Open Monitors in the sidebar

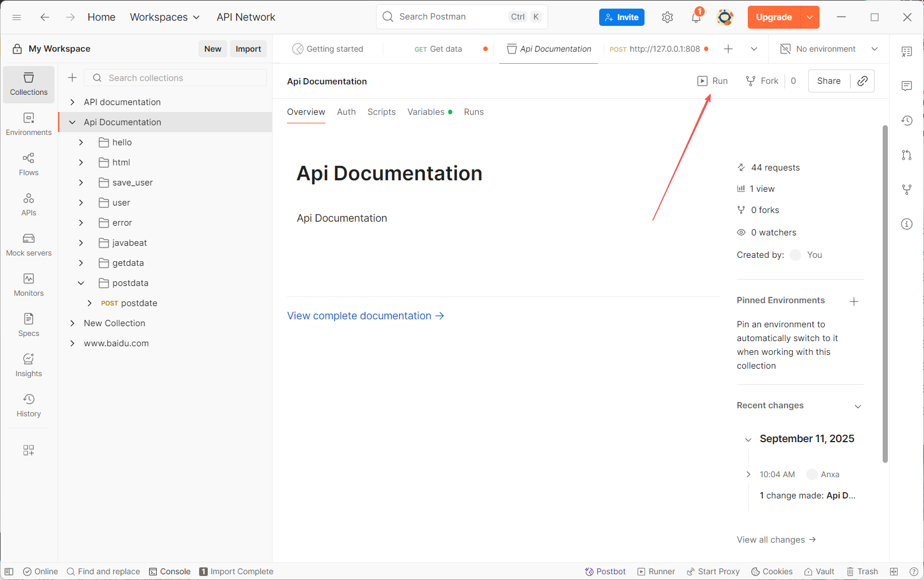[29, 285]
